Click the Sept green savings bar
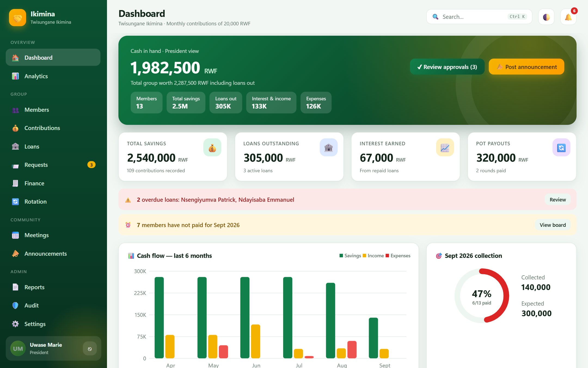The image size is (588, 368). [x=373, y=338]
